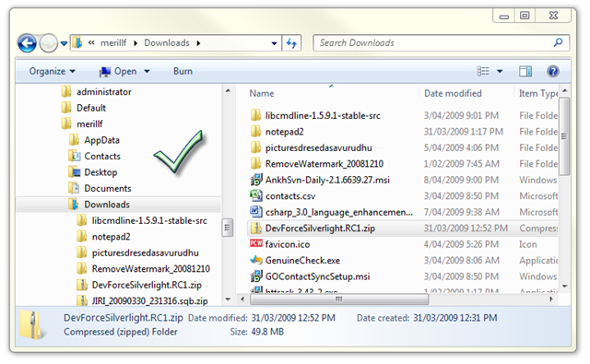Open the Organize menu
Image resolution: width=590 pixels, height=364 pixels.
point(52,72)
